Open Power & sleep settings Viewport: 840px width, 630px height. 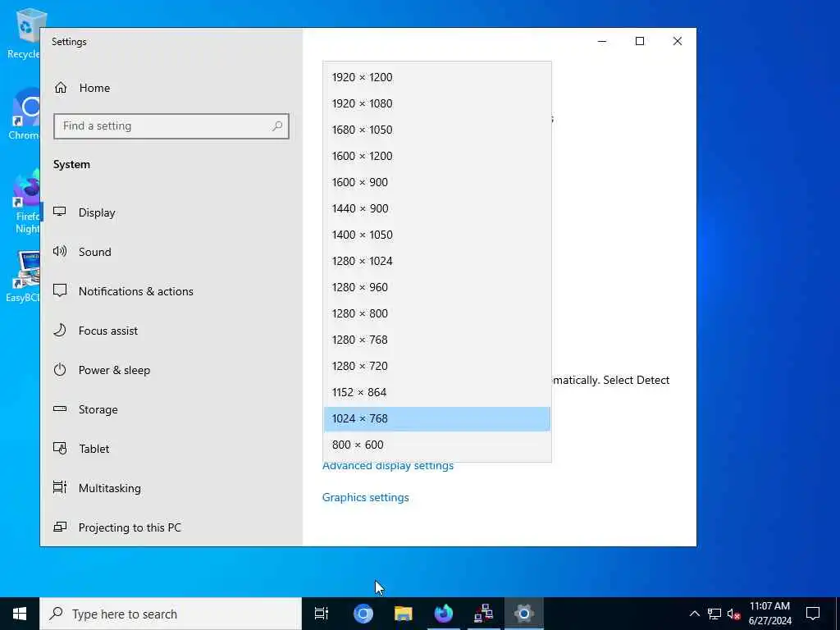[x=171, y=370]
